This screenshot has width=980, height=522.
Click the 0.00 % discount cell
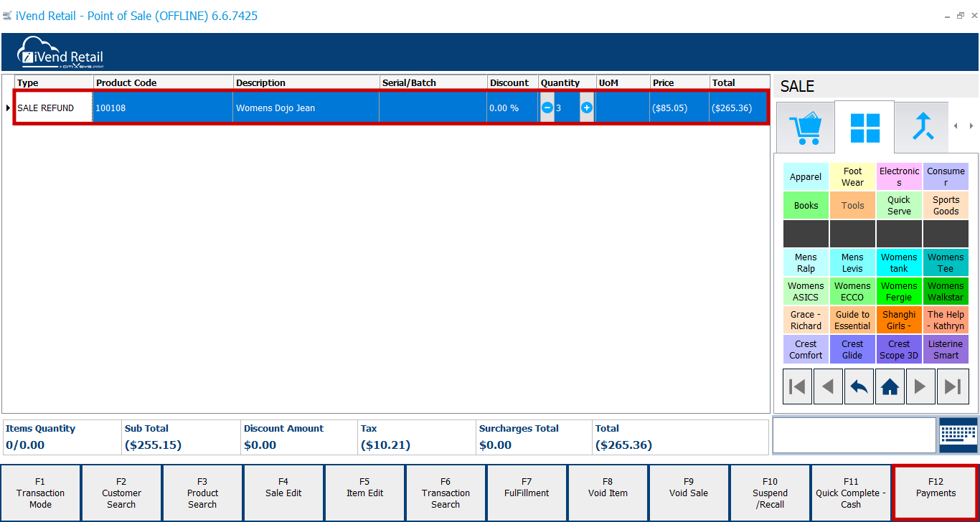pyautogui.click(x=513, y=108)
